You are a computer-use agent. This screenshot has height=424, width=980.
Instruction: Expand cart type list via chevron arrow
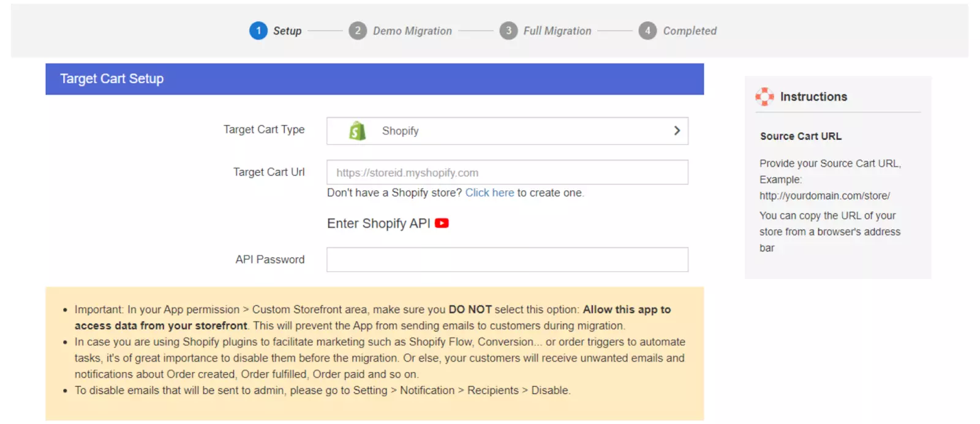coord(677,131)
